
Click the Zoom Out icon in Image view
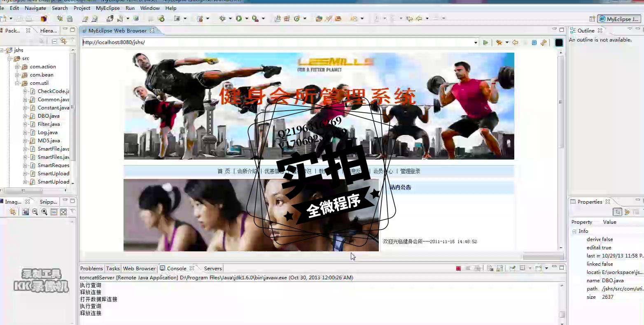coord(35,212)
